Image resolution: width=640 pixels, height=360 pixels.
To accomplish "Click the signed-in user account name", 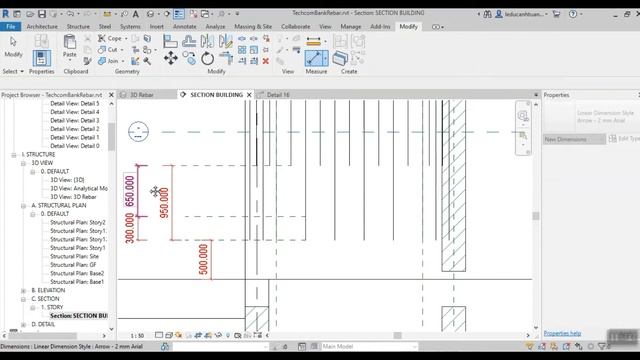I will click(524, 14).
